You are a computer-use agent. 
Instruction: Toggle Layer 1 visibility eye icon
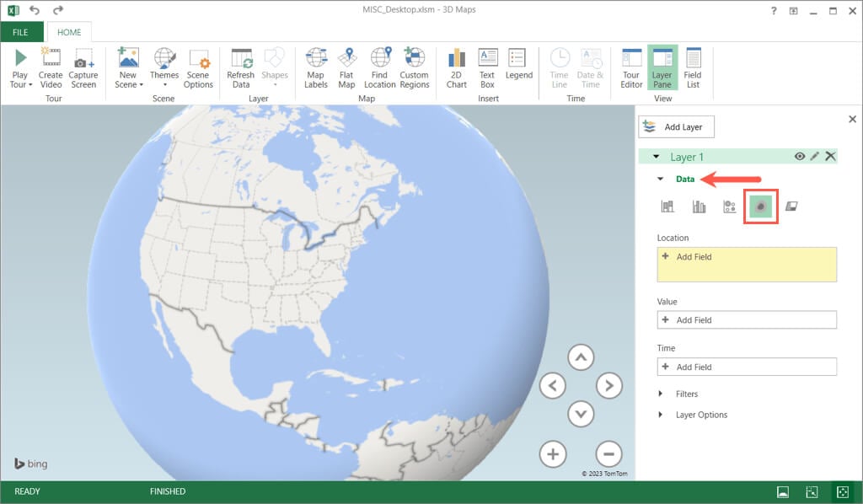(799, 157)
